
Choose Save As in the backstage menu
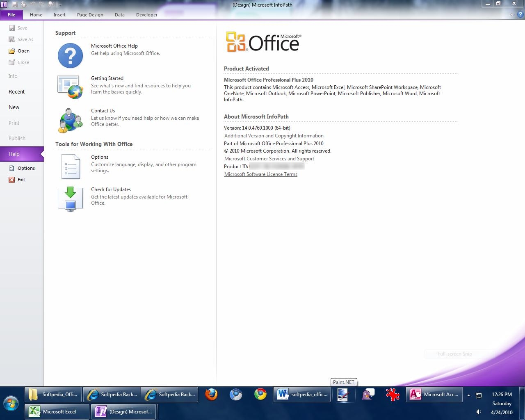point(21,39)
